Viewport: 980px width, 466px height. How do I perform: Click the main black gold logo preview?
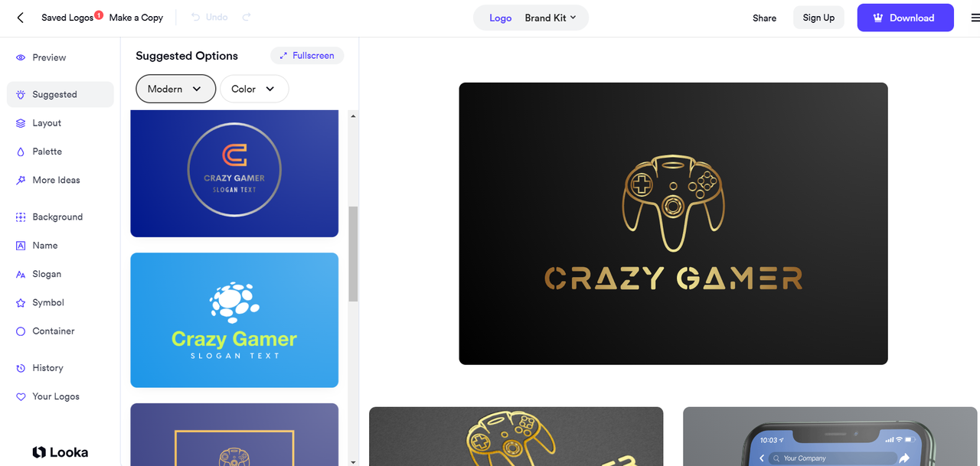pyautogui.click(x=673, y=223)
